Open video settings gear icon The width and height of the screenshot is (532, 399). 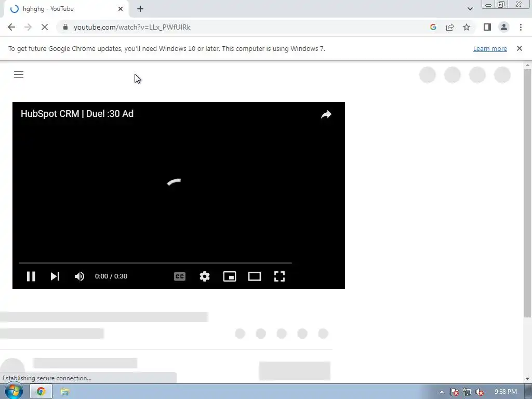[x=205, y=276]
